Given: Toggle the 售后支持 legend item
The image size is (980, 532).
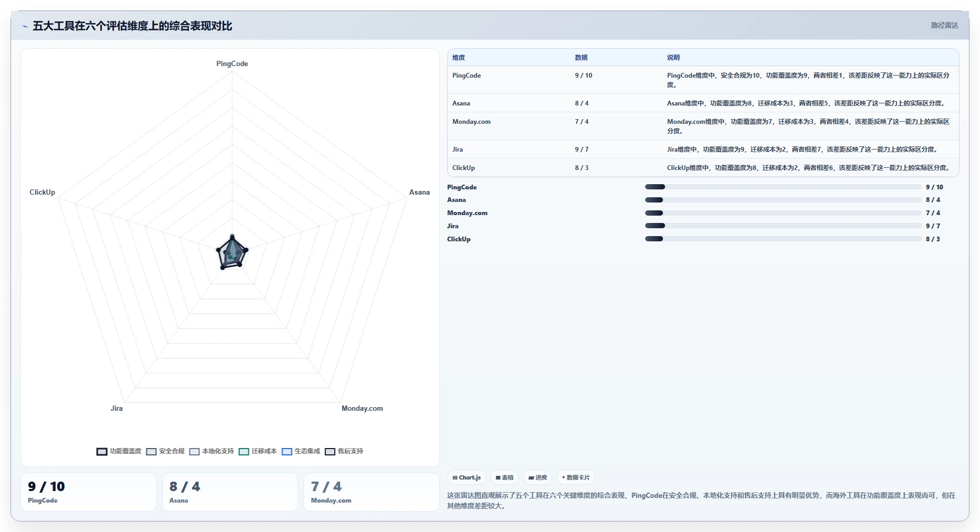Looking at the screenshot, I should [344, 451].
